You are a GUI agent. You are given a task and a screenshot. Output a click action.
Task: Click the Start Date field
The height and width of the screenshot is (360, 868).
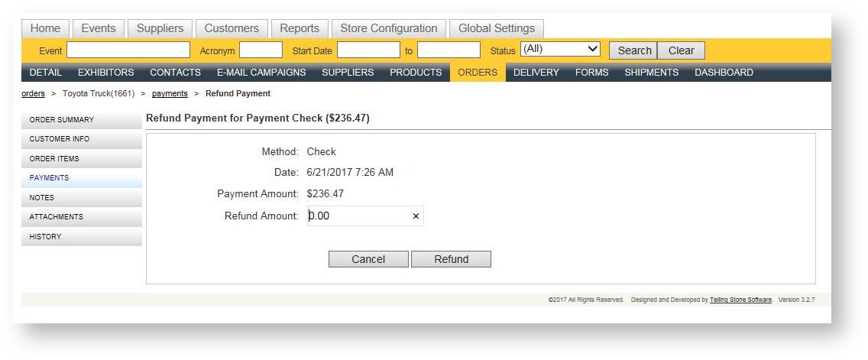coord(368,50)
